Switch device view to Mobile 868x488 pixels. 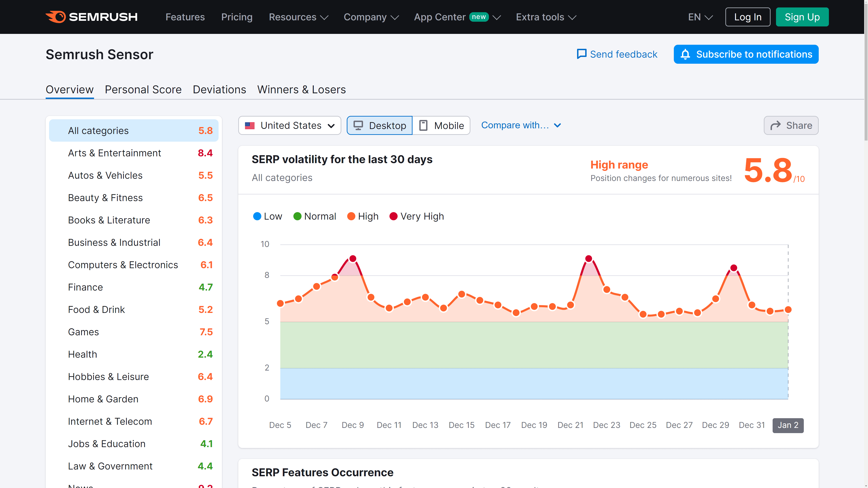point(441,126)
